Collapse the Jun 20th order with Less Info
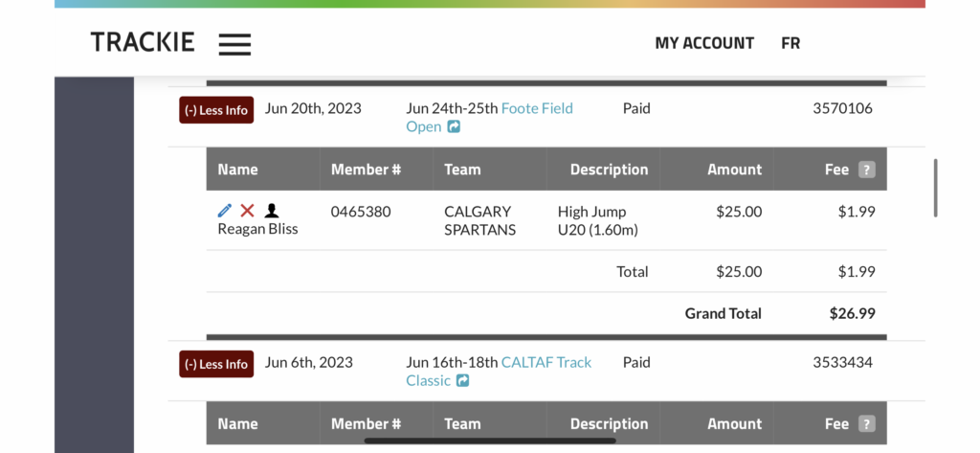This screenshot has height=453, width=980. (x=216, y=110)
